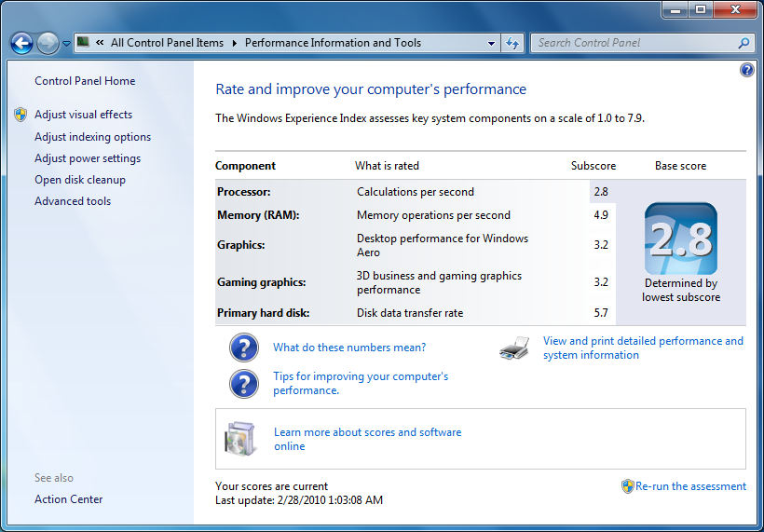Screen dimensions: 764x532
Task: Open Control Panel Home
Action: pyautogui.click(x=85, y=81)
